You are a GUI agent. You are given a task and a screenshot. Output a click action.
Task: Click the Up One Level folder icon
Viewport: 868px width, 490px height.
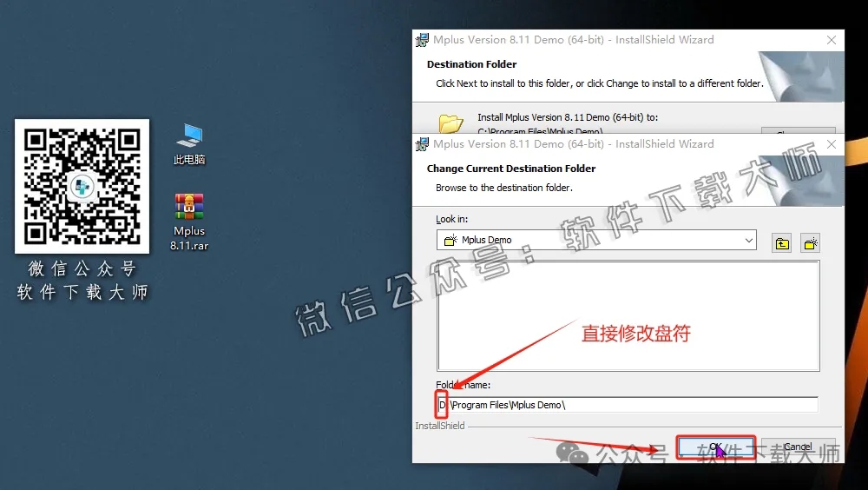tap(782, 242)
